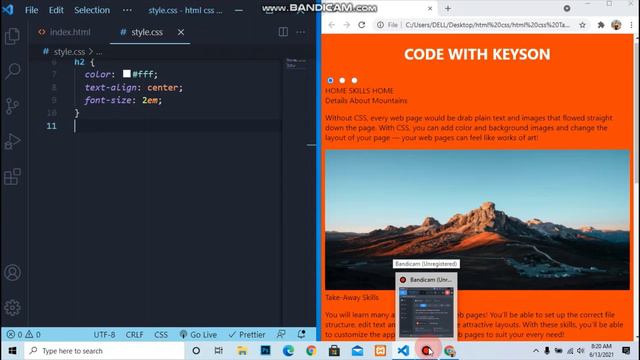Image resolution: width=640 pixels, height=360 pixels.
Task: Click the taskbar search box
Action: click(104, 351)
